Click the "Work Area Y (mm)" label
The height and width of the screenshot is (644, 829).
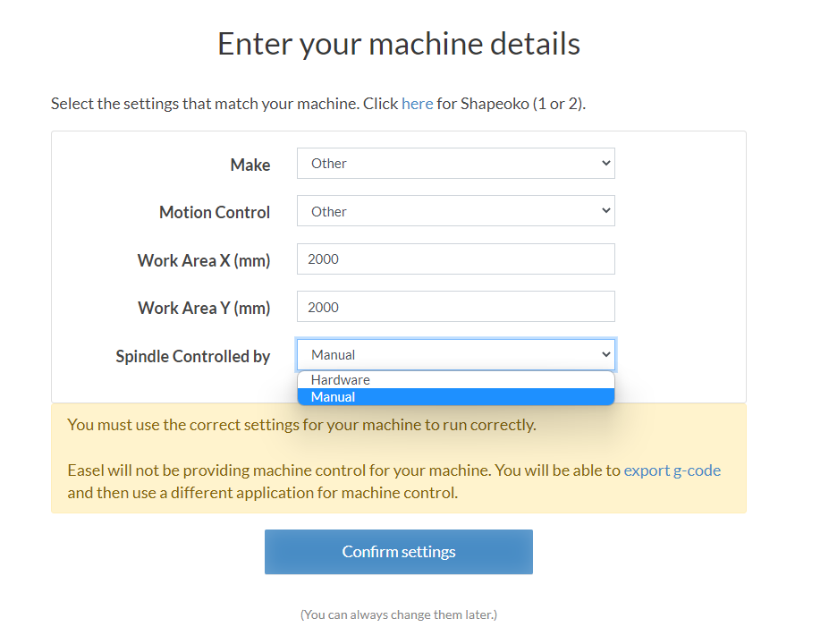point(204,308)
